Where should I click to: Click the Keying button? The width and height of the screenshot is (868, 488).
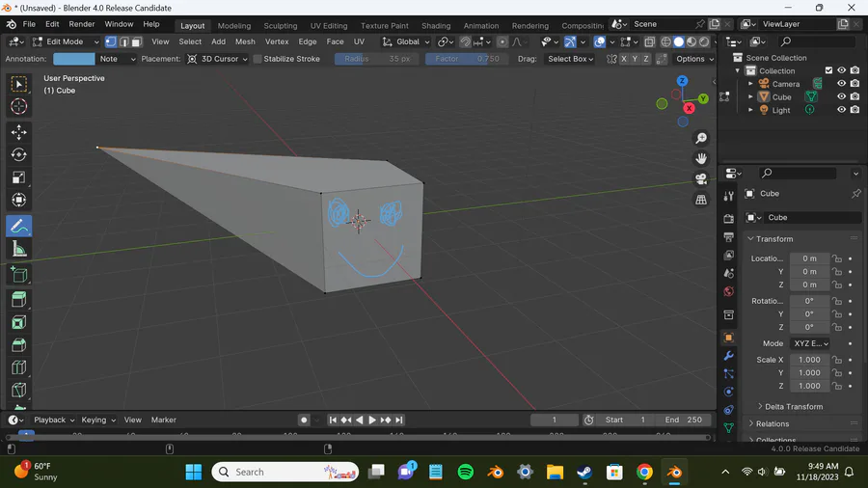click(x=97, y=420)
